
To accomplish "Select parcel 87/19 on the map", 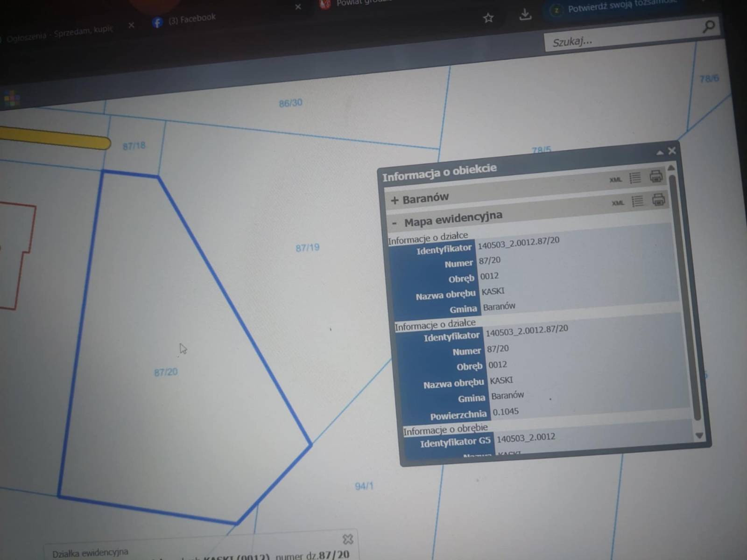I will [307, 248].
